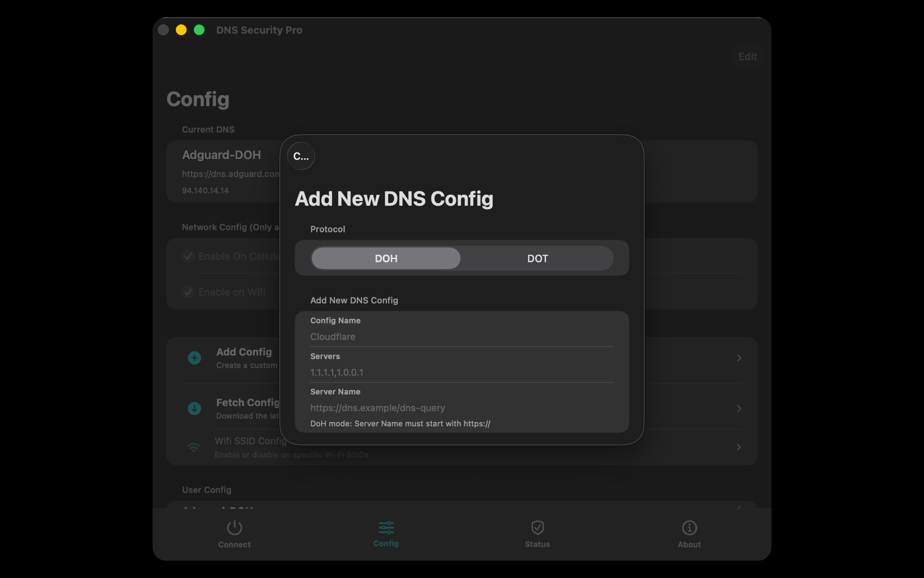Image resolution: width=924 pixels, height=578 pixels.
Task: Expand the Fetch Config row chevron
Action: [x=739, y=408]
